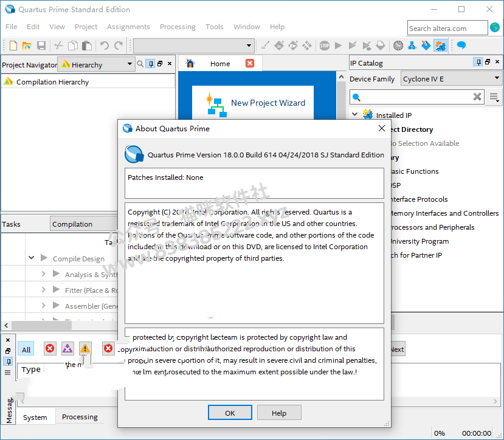This screenshot has height=440, width=504.
Task: Open the Timing Analyzer clock icon
Action: click(x=398, y=46)
